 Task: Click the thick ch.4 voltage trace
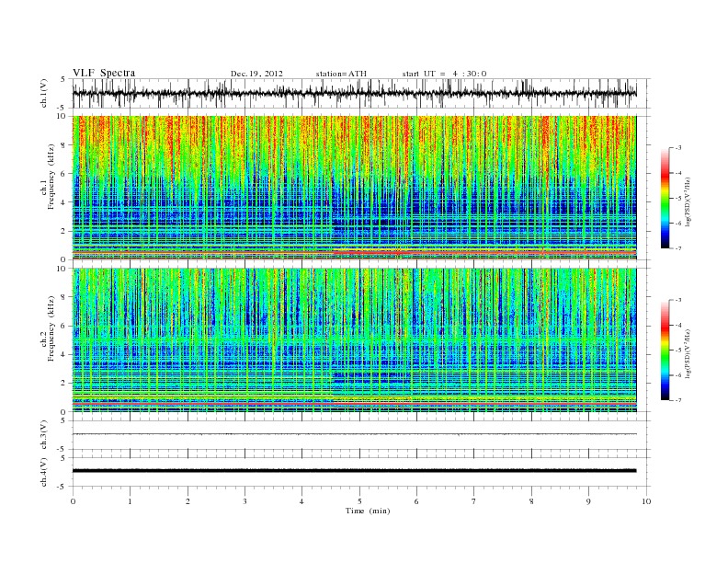pyautogui.click(x=354, y=471)
